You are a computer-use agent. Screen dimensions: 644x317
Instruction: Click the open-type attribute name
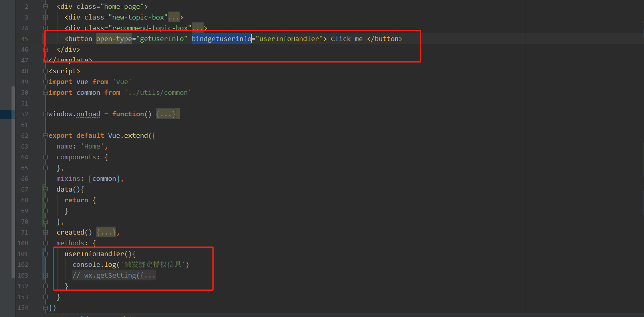coord(114,39)
